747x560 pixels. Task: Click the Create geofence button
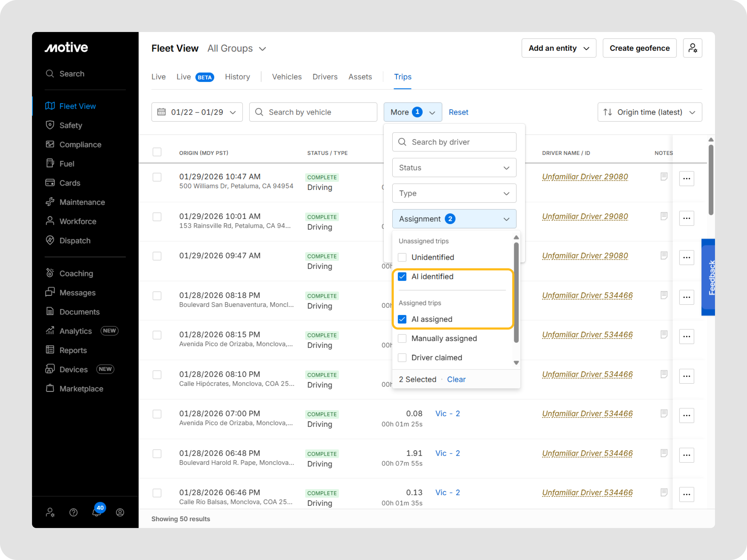pos(639,48)
